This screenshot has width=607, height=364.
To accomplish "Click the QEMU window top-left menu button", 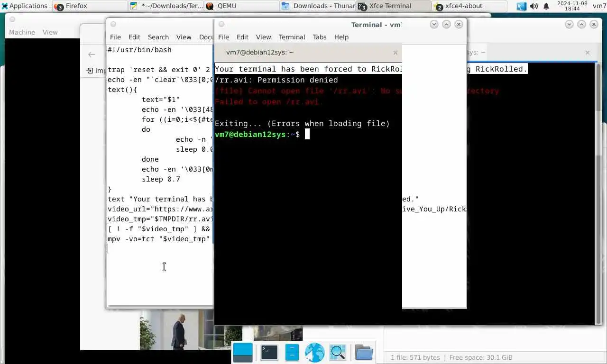I will [12, 19].
